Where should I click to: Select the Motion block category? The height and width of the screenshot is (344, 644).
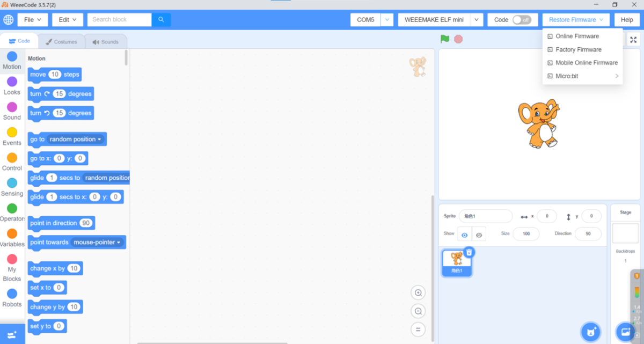point(12,59)
